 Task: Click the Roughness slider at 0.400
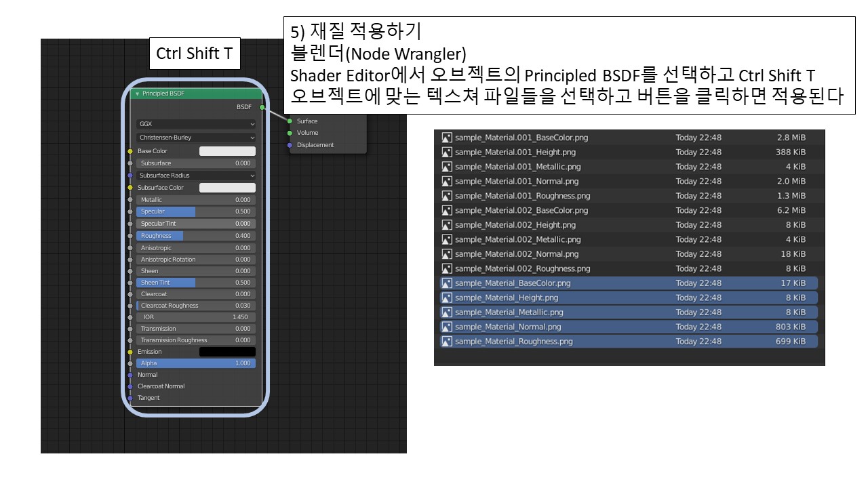click(x=196, y=236)
